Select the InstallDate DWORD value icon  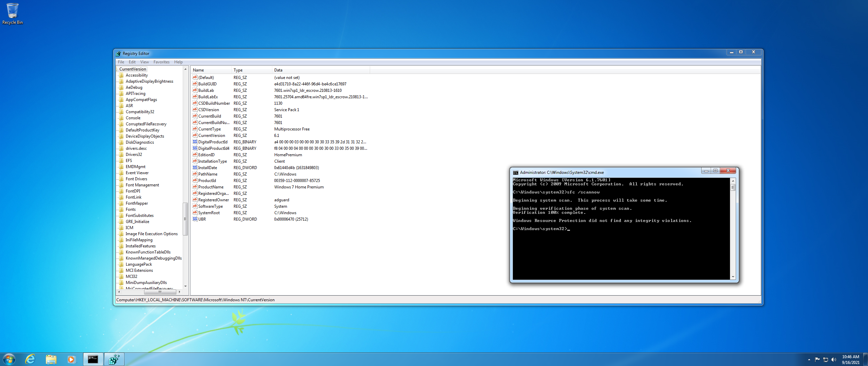tap(195, 167)
